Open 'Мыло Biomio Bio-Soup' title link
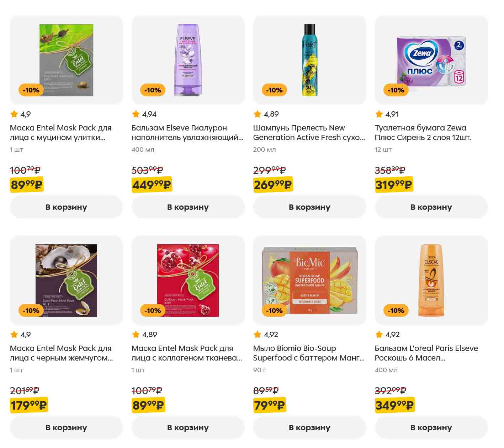The width and height of the screenshot is (504, 448). pos(309,353)
